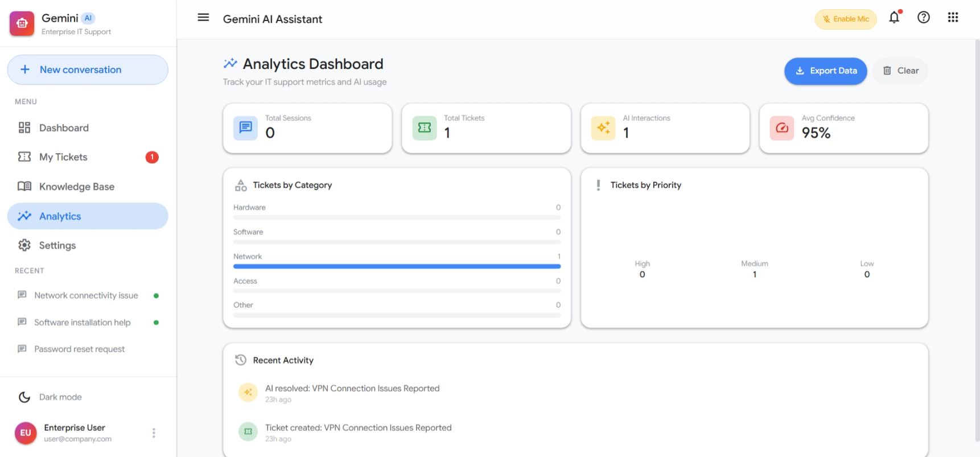The height and width of the screenshot is (457, 980).
Task: Open user options three-dot menu
Action: pos(154,433)
